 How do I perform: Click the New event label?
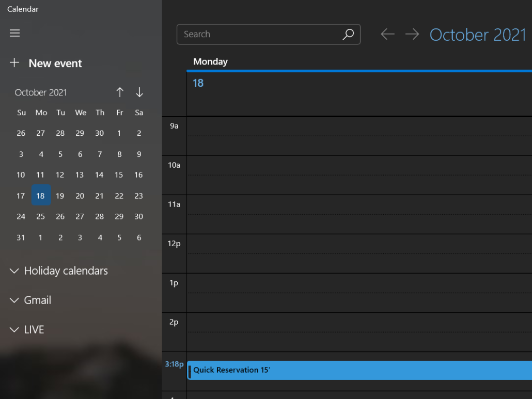[55, 63]
